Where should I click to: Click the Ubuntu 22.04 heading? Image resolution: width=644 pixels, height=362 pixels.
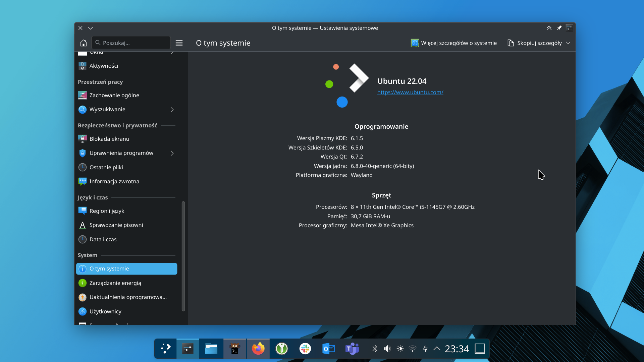[402, 81]
